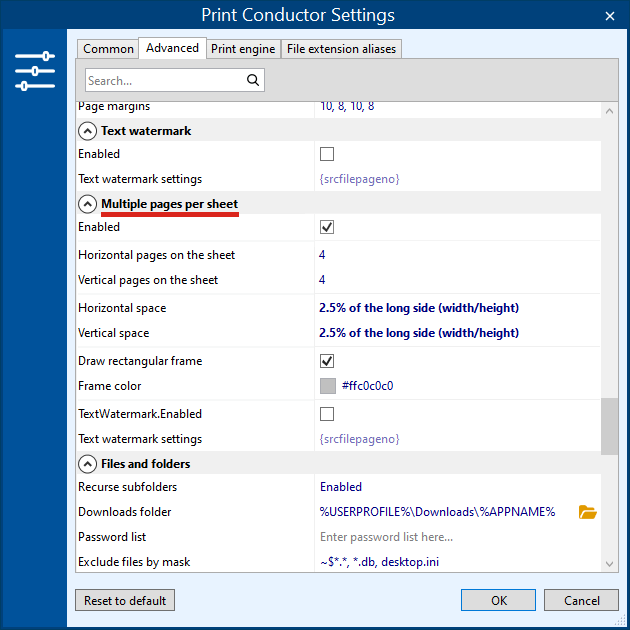Collapse Multiple pages per sheet section
The width and height of the screenshot is (630, 630).
point(87,204)
